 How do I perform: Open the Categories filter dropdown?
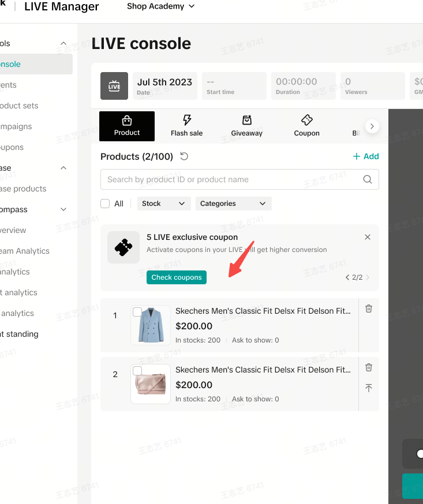coord(233,204)
